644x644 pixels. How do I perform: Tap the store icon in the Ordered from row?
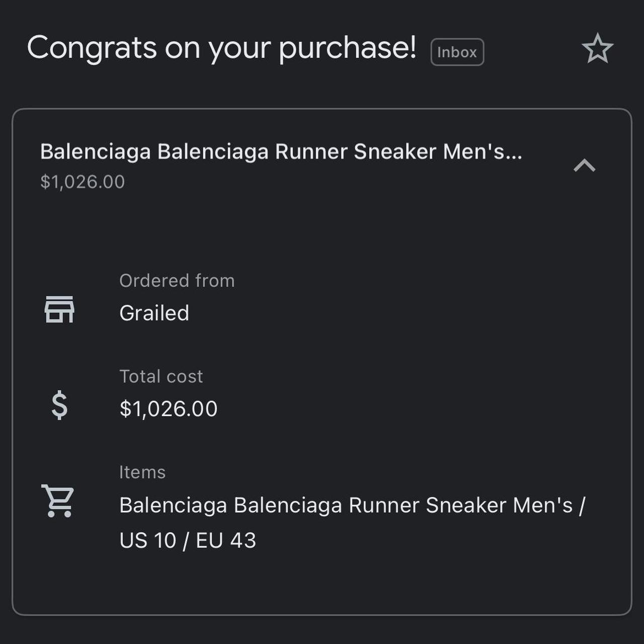click(x=60, y=310)
